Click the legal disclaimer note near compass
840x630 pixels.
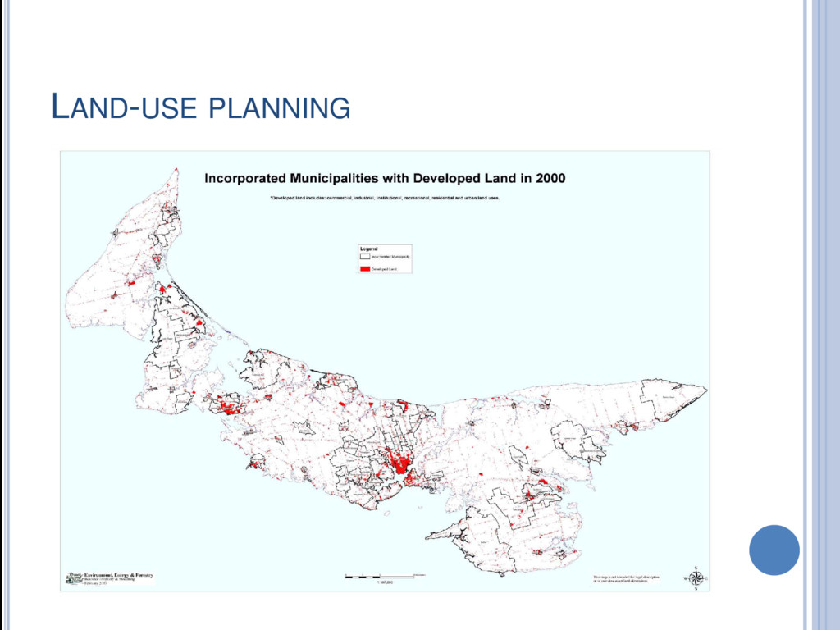point(626,578)
